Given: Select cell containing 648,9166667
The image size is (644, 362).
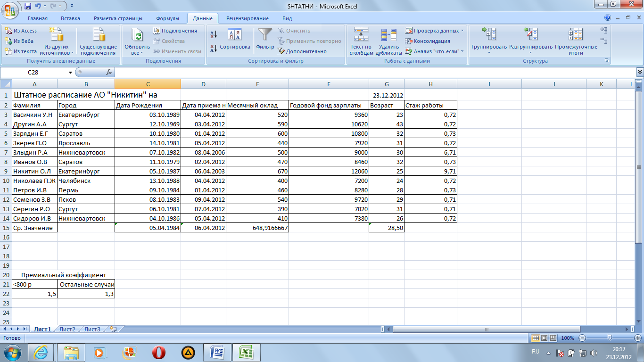Looking at the screenshot, I should 257,228.
